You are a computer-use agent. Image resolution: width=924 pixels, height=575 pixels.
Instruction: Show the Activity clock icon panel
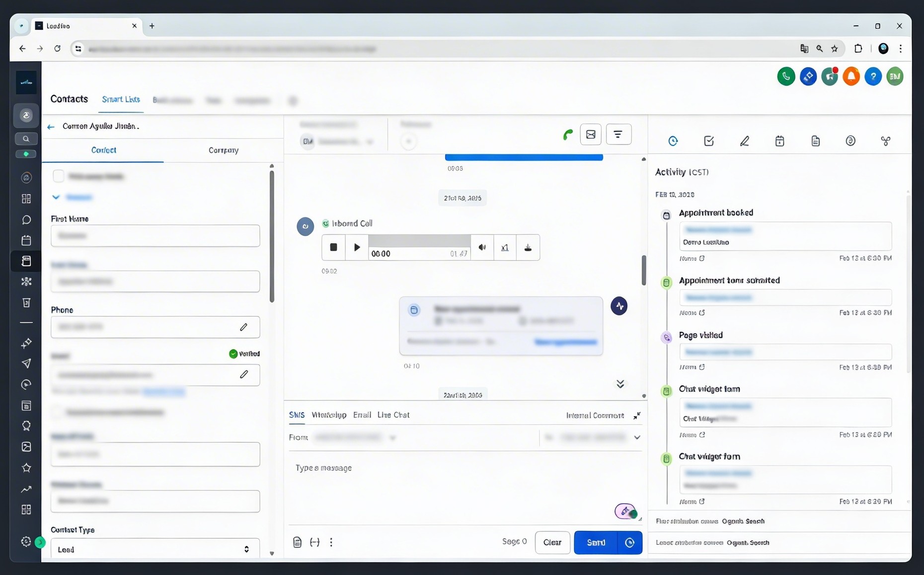(x=673, y=141)
